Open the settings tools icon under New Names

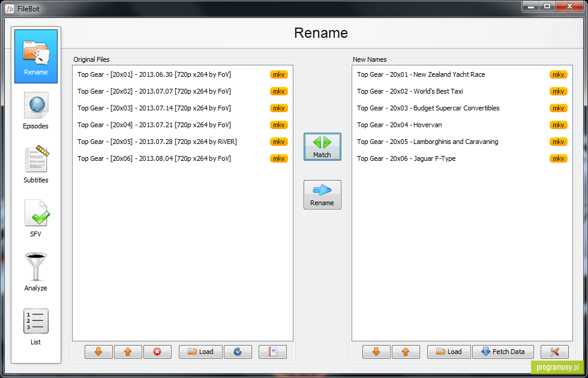coord(554,352)
